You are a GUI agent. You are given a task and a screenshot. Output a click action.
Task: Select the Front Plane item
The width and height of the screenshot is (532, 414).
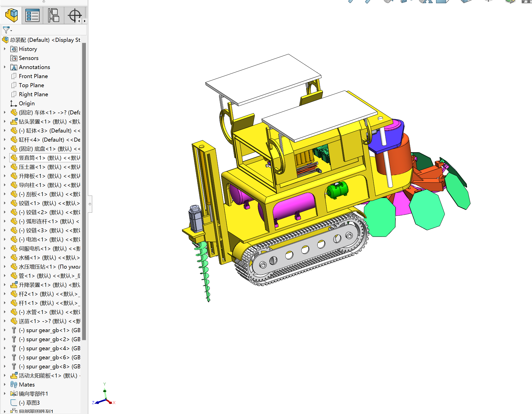33,76
